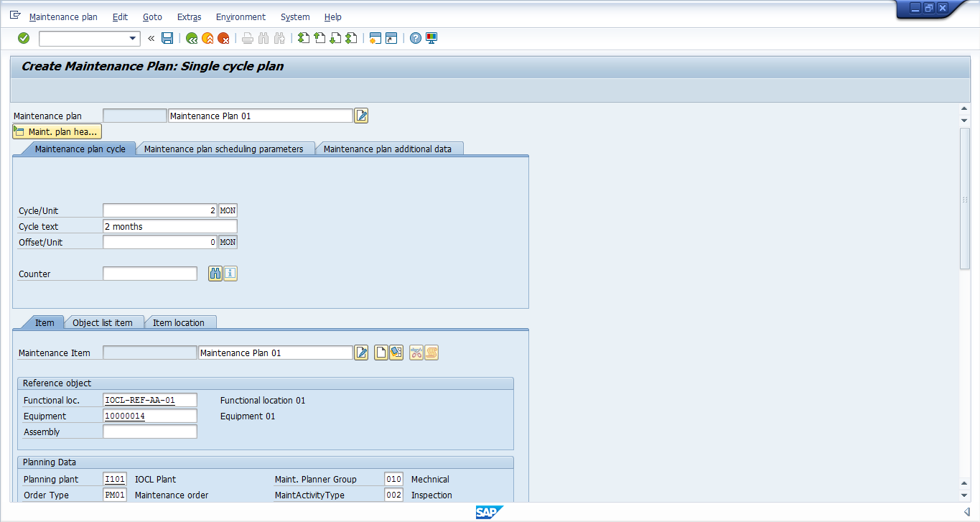Click the Maintenance Item description field
This screenshot has height=522, width=980.
coord(276,353)
